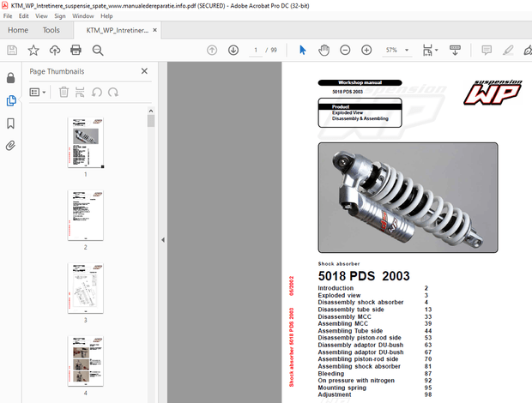Open the Window menu
The height and width of the screenshot is (403, 532).
coord(82,16)
